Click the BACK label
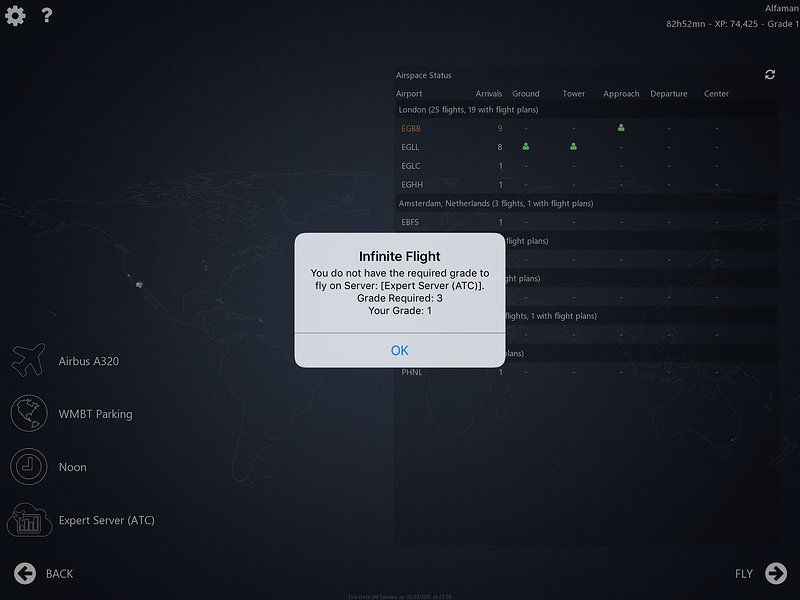The width and height of the screenshot is (800, 600). 59,574
